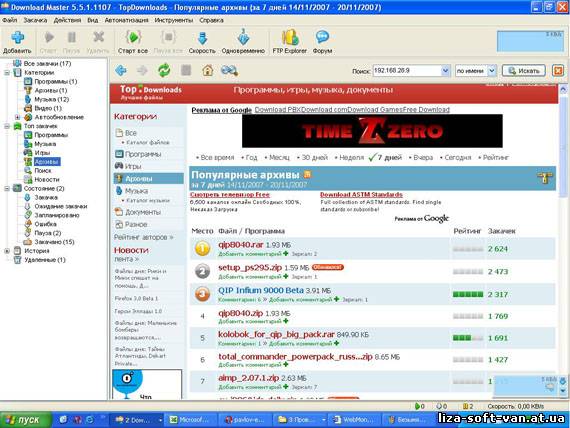
Task: Click the rating bar for QIP Infium
Action: coord(468,295)
